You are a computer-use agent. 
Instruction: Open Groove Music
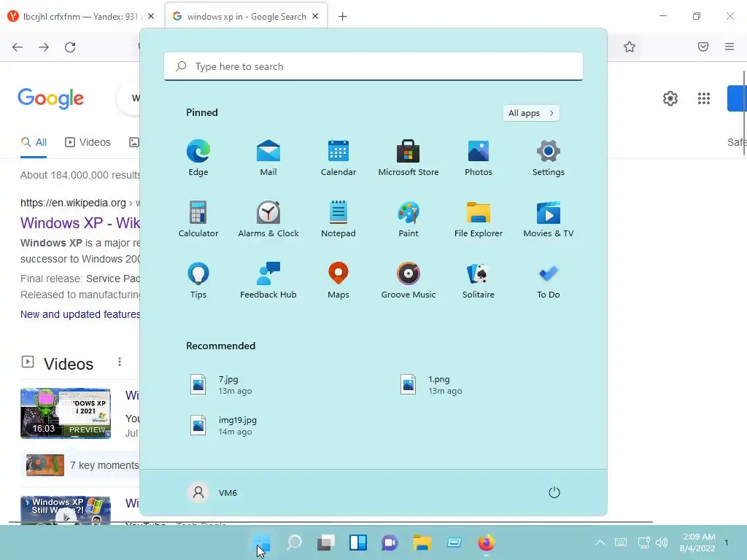[x=409, y=281]
